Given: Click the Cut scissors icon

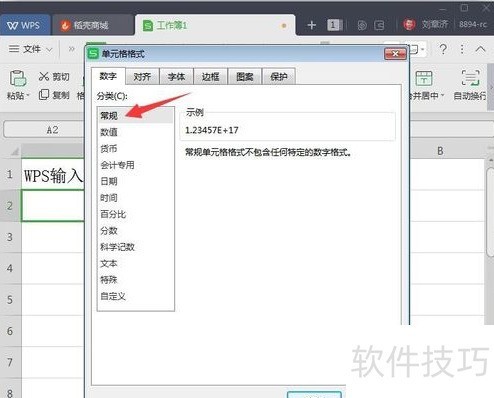Looking at the screenshot, I should [x=44, y=77].
